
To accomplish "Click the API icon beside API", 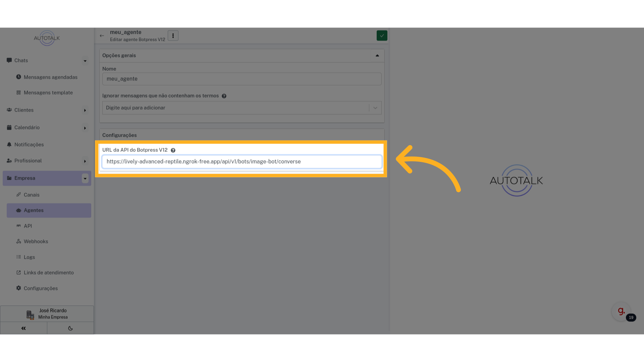I will pyautogui.click(x=18, y=226).
